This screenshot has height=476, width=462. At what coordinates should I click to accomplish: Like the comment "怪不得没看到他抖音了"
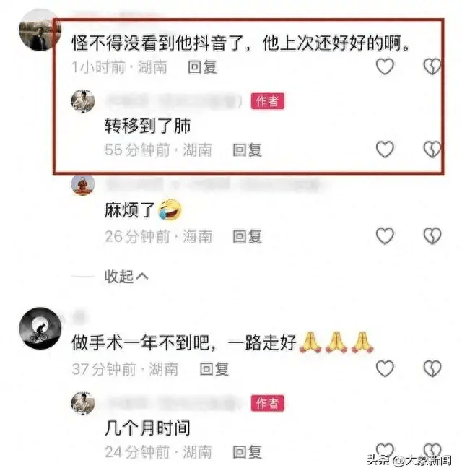click(385, 66)
